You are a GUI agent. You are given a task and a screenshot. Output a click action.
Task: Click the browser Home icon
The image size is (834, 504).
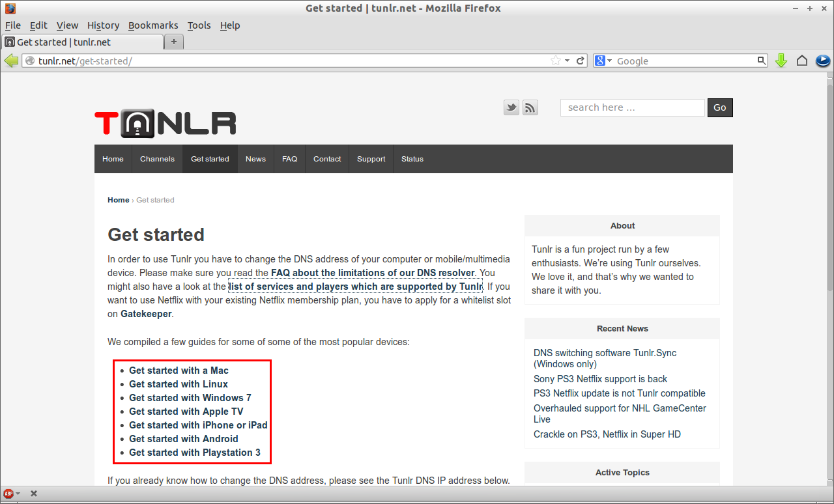[802, 61]
